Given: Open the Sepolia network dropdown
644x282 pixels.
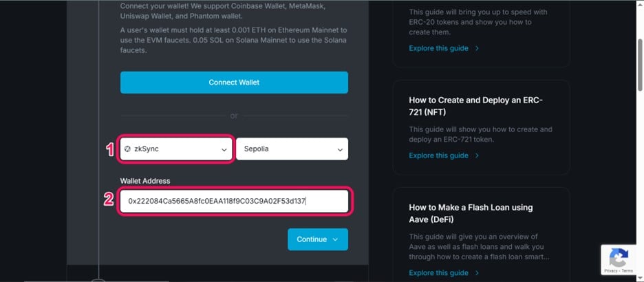Looking at the screenshot, I should [x=292, y=149].
